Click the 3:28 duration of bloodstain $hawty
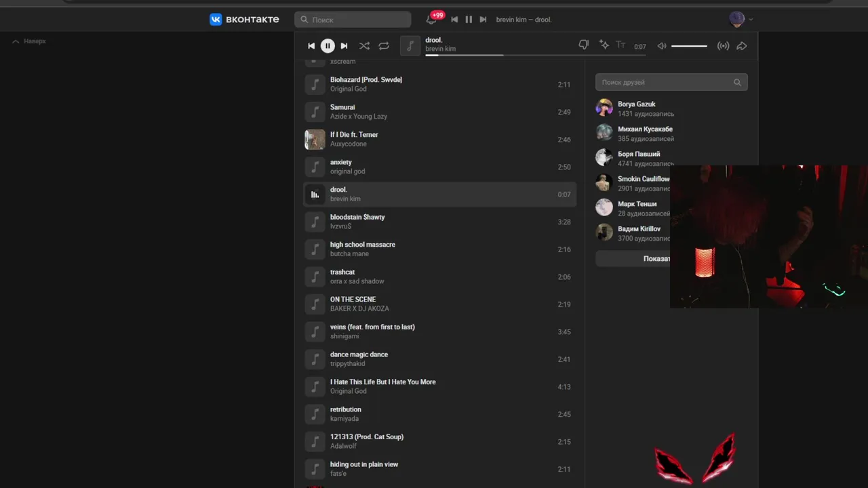 pyautogui.click(x=564, y=222)
